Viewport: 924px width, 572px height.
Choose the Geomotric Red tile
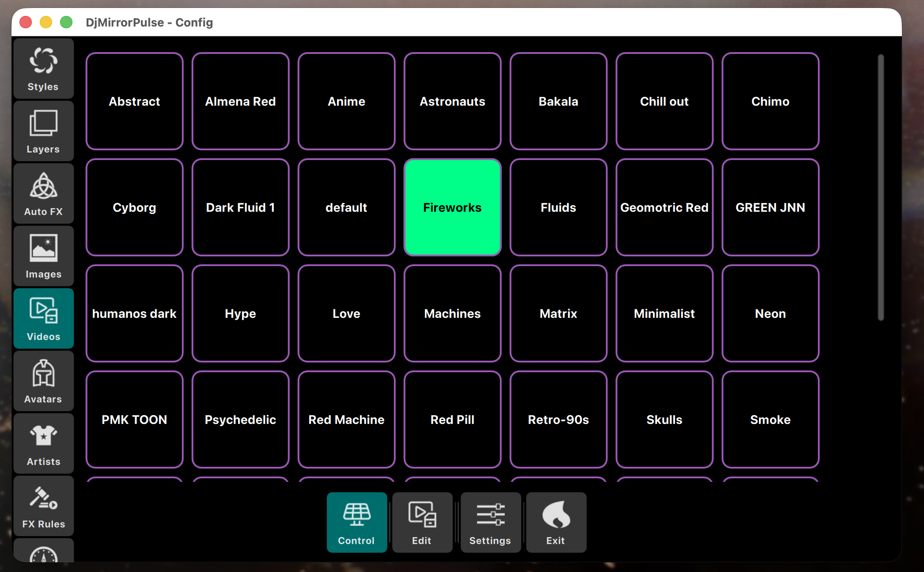click(x=665, y=207)
